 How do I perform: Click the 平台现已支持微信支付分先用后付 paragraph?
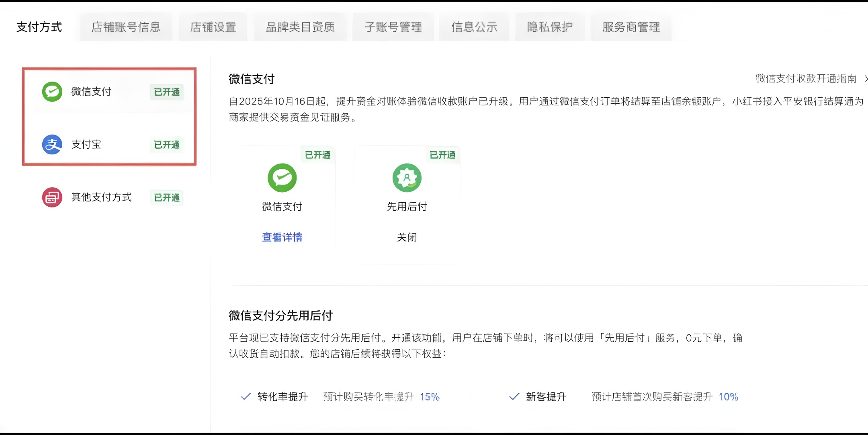[x=485, y=345]
